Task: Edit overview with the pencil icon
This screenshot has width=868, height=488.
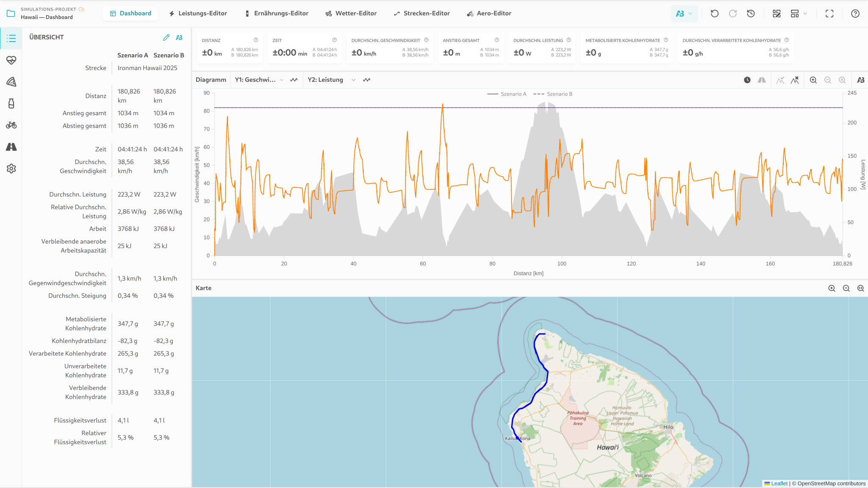Action: click(166, 37)
